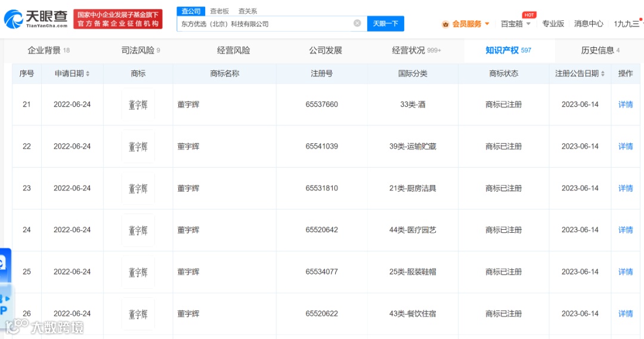
Task: Sort by 注册公告日期 using the sort arrows
Action: (603, 73)
